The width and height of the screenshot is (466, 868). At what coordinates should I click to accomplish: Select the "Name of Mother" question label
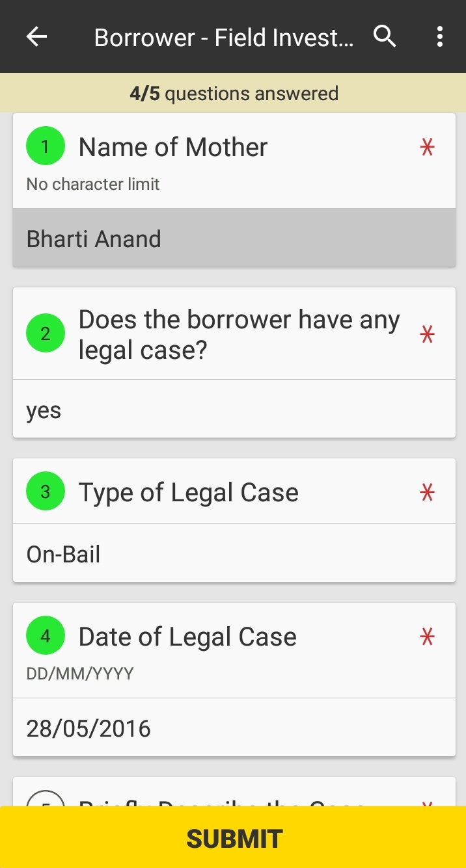(173, 148)
